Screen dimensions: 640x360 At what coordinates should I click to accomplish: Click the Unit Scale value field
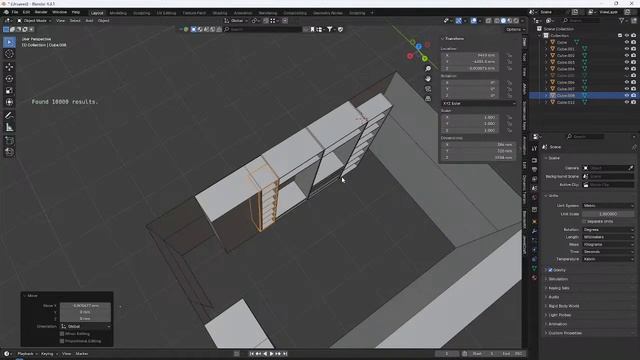608,214
